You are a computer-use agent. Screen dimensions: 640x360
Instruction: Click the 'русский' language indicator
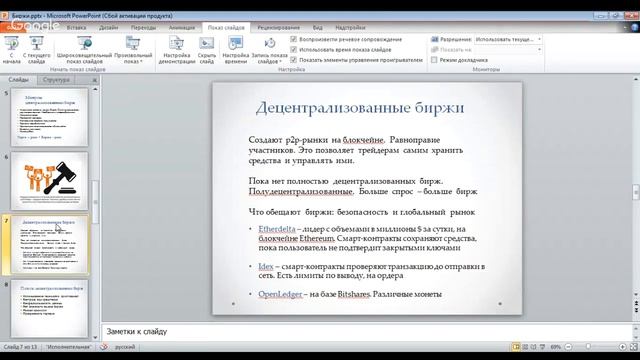(x=125, y=347)
